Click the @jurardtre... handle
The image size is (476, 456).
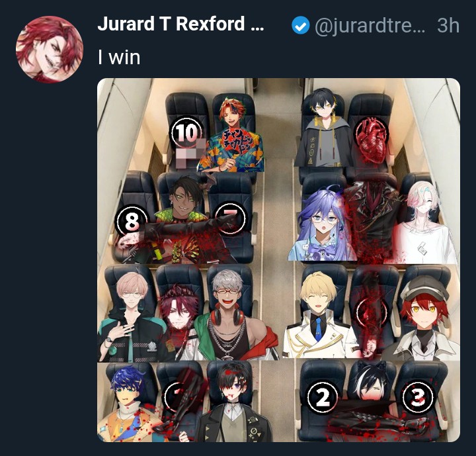[370, 26]
